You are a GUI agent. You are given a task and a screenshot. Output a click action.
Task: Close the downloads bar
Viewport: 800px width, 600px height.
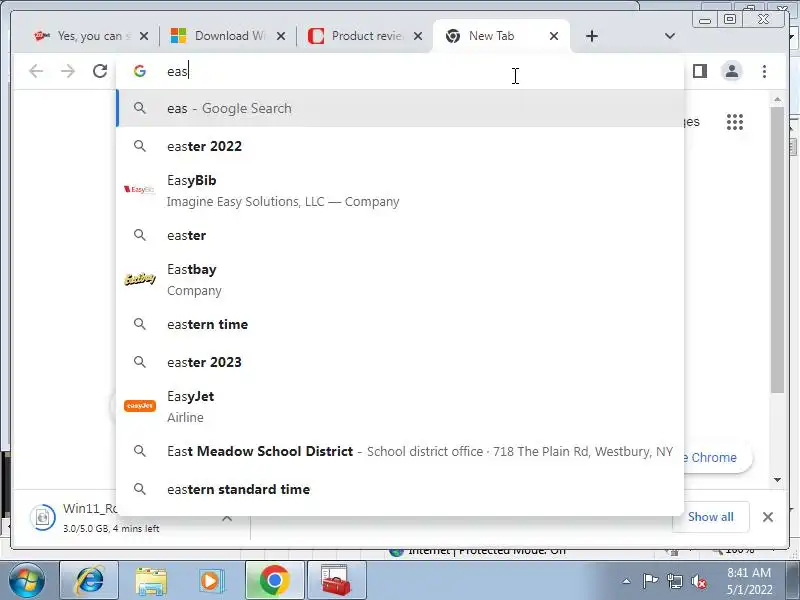pyautogui.click(x=767, y=517)
